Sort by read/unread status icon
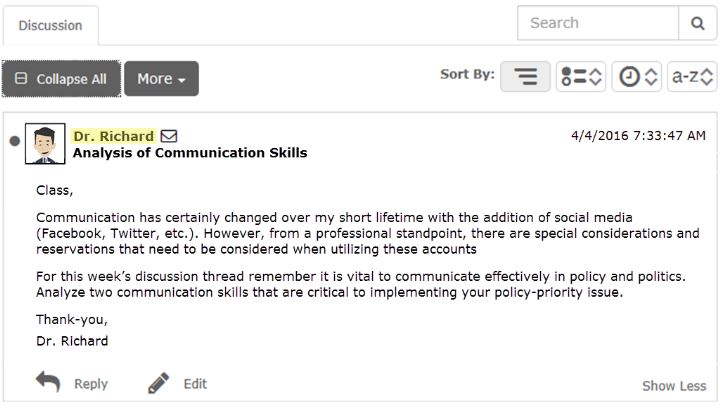This screenshot has height=405, width=720. [x=581, y=76]
